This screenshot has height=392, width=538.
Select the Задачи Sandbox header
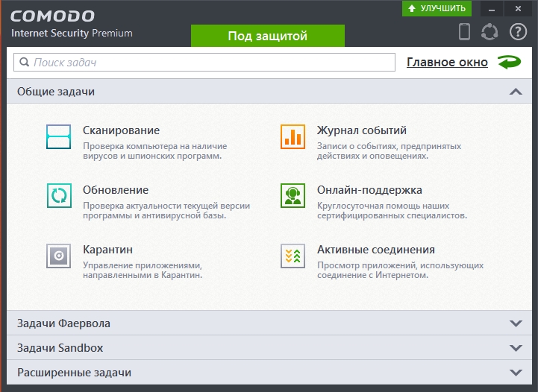click(x=269, y=348)
